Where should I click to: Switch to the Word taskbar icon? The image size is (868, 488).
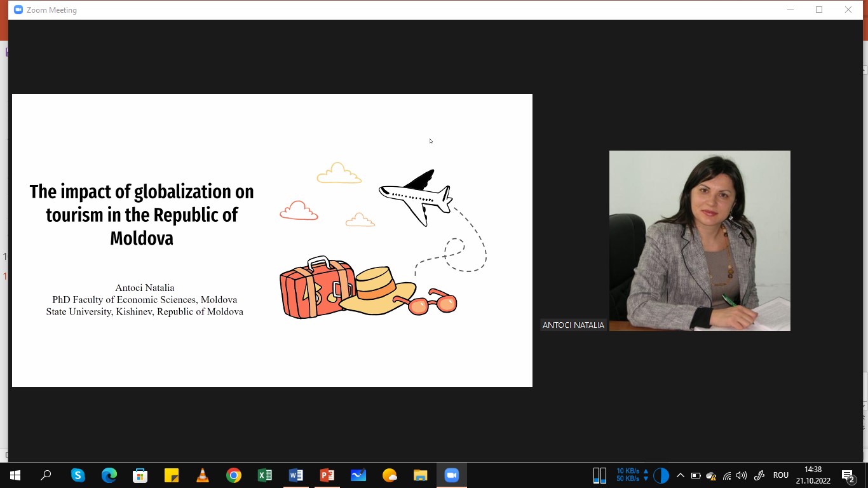coord(296,475)
